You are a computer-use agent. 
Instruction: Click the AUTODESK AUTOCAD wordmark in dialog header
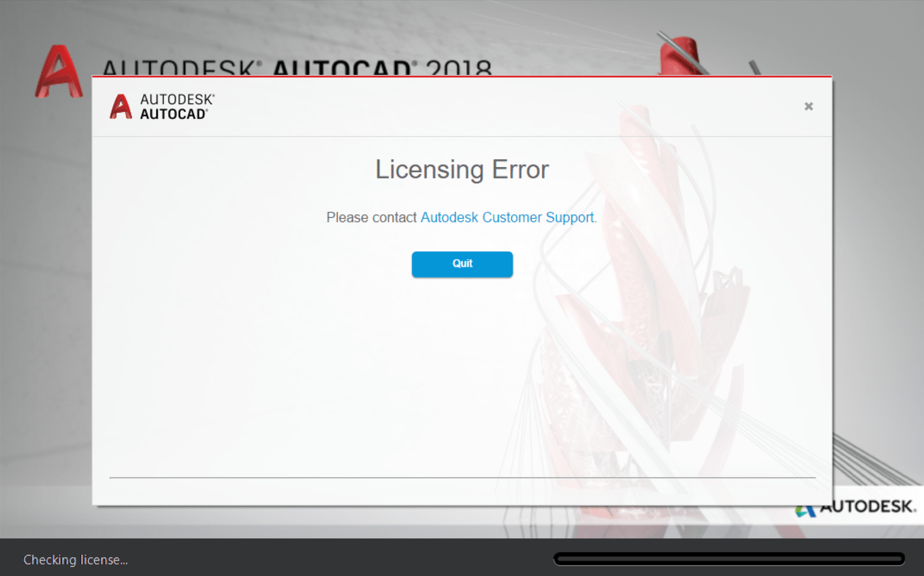coord(177,107)
